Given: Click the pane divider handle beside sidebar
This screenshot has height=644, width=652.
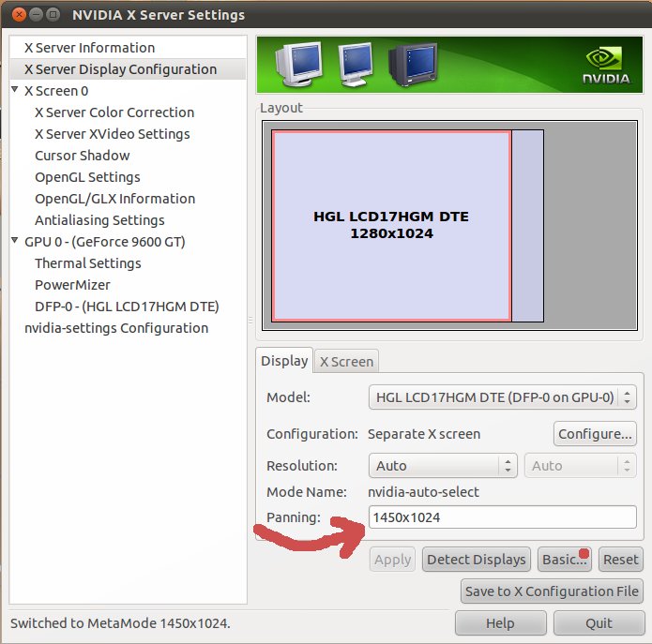Looking at the screenshot, I should coord(250,321).
